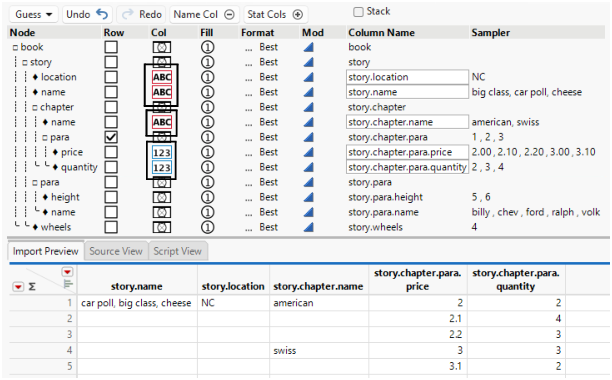Open the Guess dropdown menu
Image resolution: width=612 pixels, height=380 pixels.
tap(34, 14)
